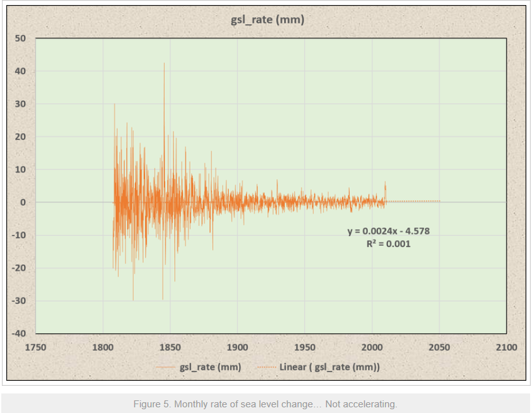Click the 20 label on the vertical axis
Image resolution: width=532 pixels, height=413 pixels.
click(20, 137)
